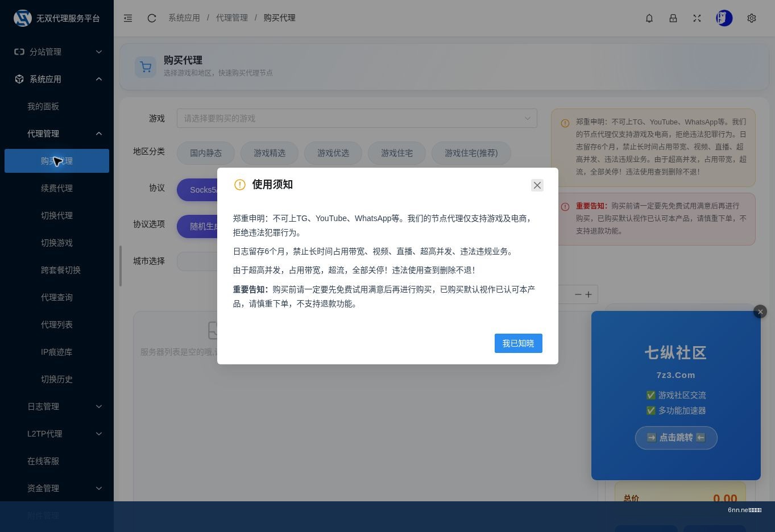775x532 pixels.
Task: Click the 分站管理 link icon
Action: (x=19, y=52)
